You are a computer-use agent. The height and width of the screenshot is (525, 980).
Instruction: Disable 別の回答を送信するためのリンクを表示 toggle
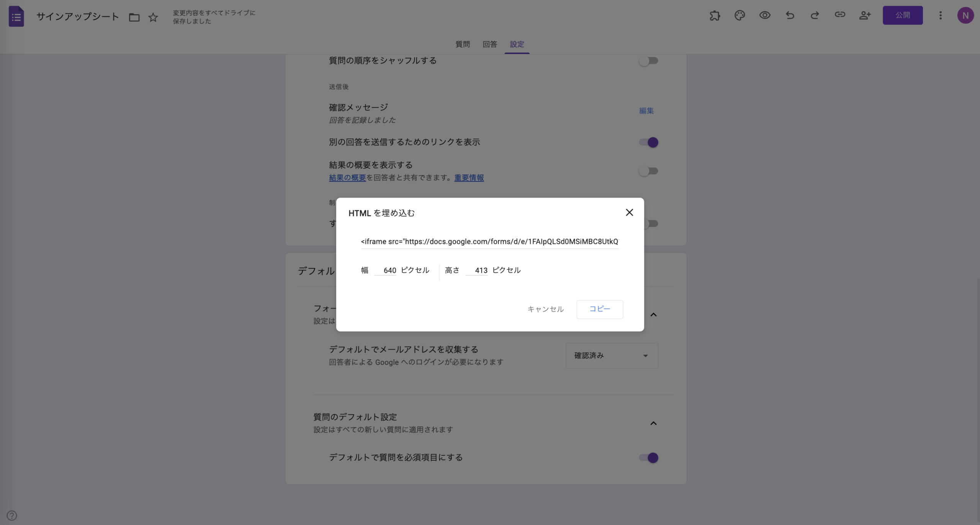(648, 142)
